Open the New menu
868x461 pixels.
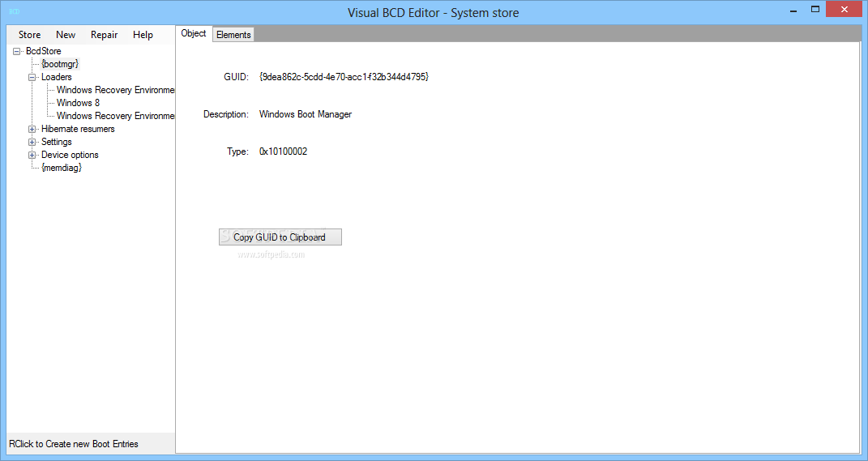click(66, 35)
